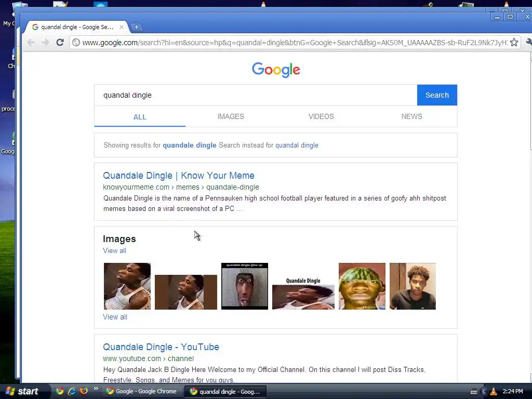Select the quandal dingle taskbar window button
This screenshot has height=399, width=532.
[225, 392]
